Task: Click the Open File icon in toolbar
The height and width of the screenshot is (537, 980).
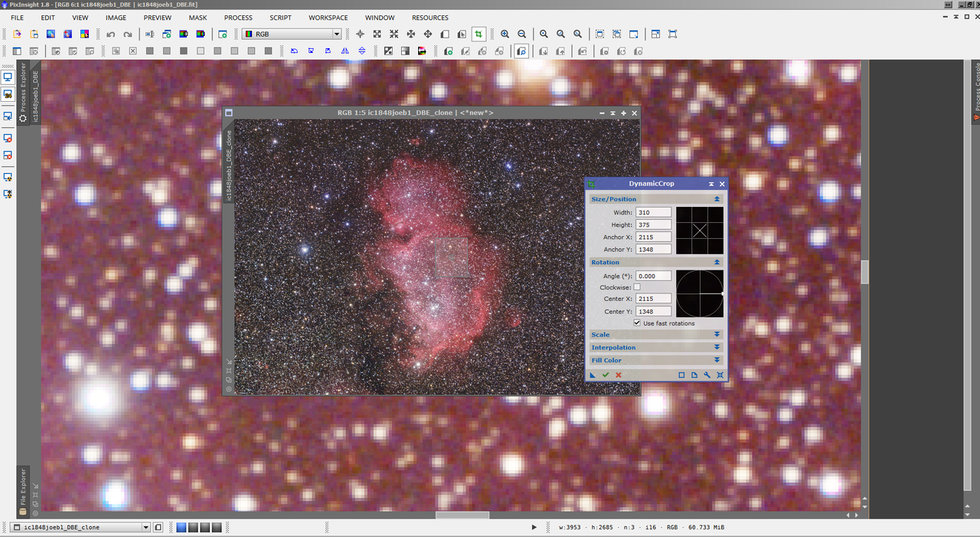Action: pyautogui.click(x=17, y=34)
